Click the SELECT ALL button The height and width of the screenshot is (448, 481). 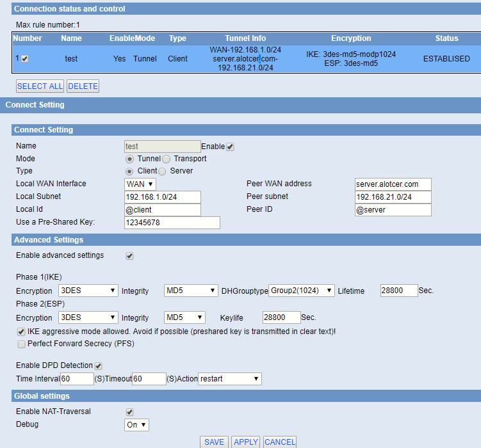click(40, 86)
